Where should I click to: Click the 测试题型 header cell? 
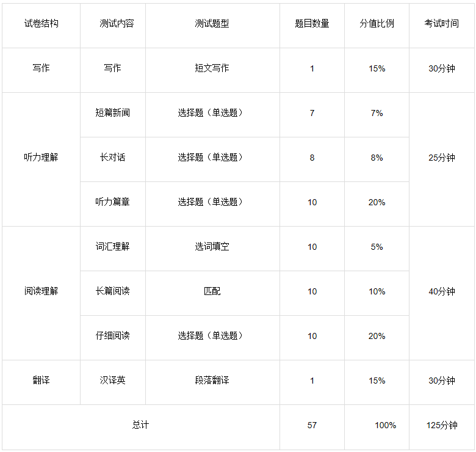coord(212,26)
